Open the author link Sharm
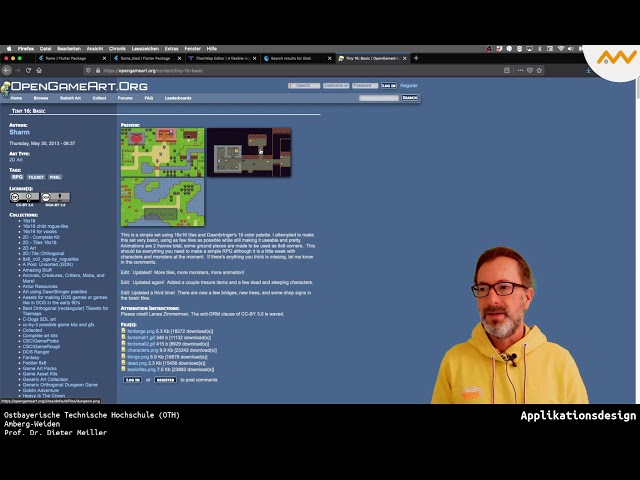Screen dimensions: 640x480 (x=20, y=132)
